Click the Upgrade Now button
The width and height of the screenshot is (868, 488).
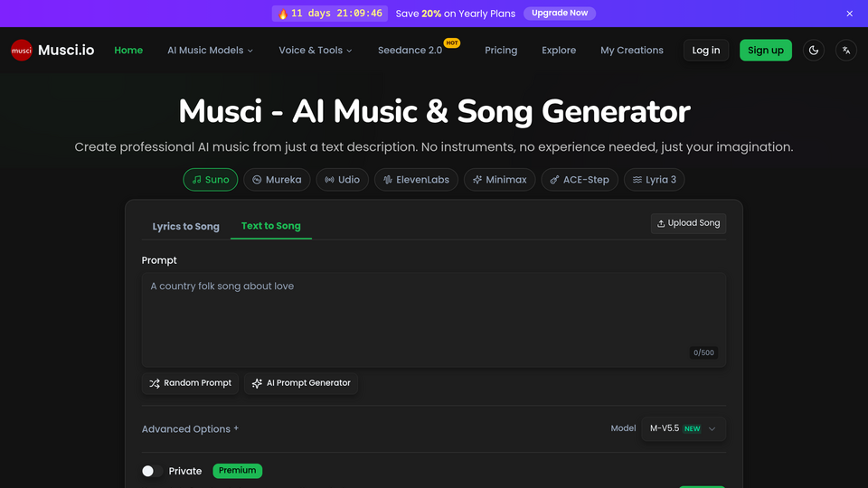(560, 14)
